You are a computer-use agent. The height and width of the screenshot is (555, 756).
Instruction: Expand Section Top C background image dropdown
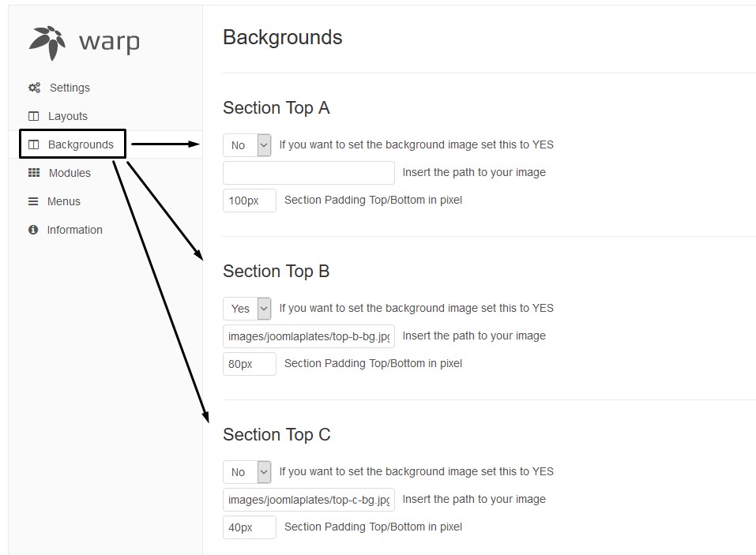click(246, 471)
